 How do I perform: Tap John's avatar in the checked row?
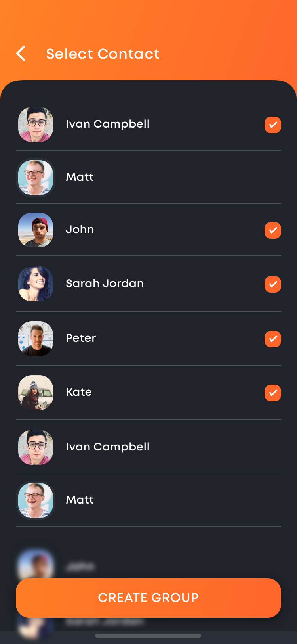tap(36, 230)
